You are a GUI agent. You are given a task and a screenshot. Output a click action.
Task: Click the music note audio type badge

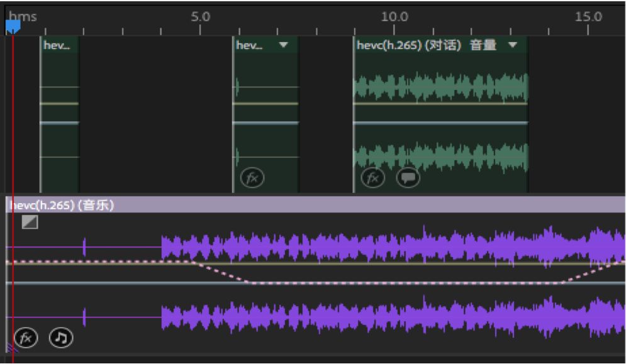point(61,338)
